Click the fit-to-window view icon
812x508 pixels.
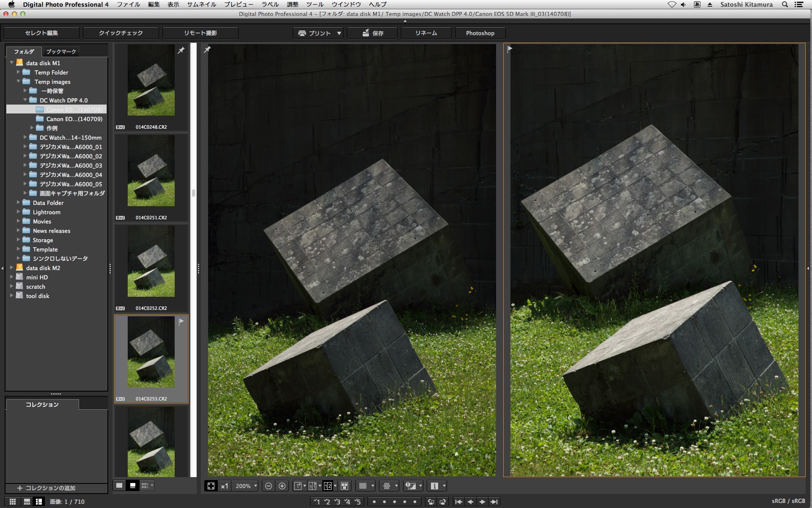[x=211, y=486]
